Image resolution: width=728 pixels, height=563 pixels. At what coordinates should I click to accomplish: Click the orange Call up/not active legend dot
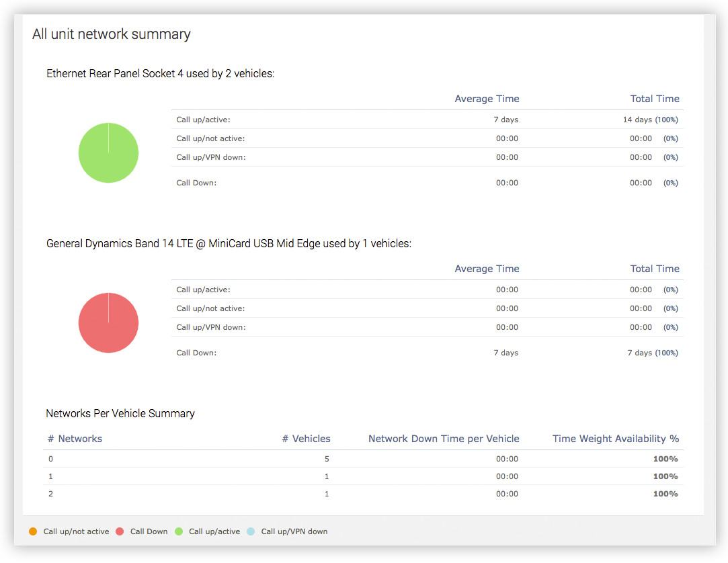coord(33,531)
